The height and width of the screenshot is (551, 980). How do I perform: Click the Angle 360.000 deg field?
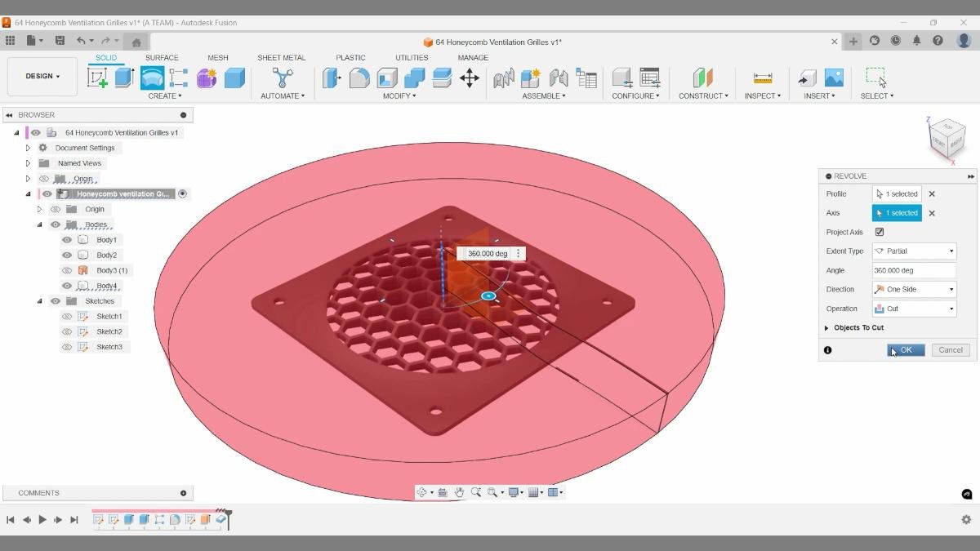[914, 270]
